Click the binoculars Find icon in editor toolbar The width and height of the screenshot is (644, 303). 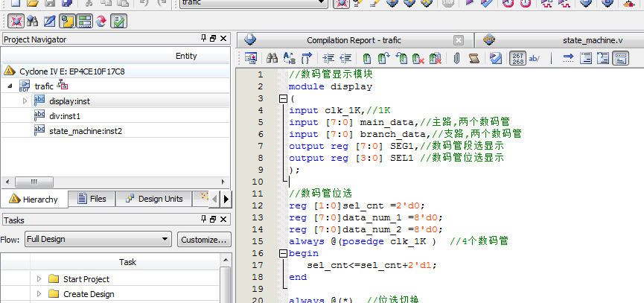point(272,58)
